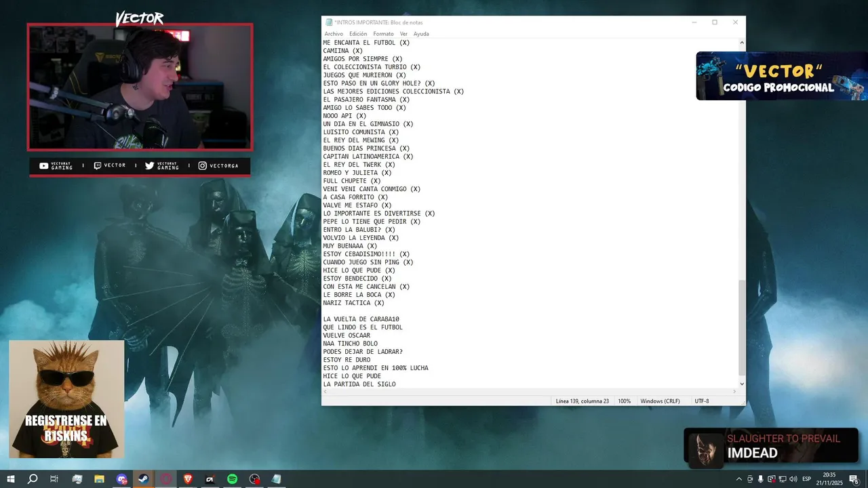Open the red-and-black app icon beside Brave
This screenshot has height=488, width=868.
click(210, 479)
